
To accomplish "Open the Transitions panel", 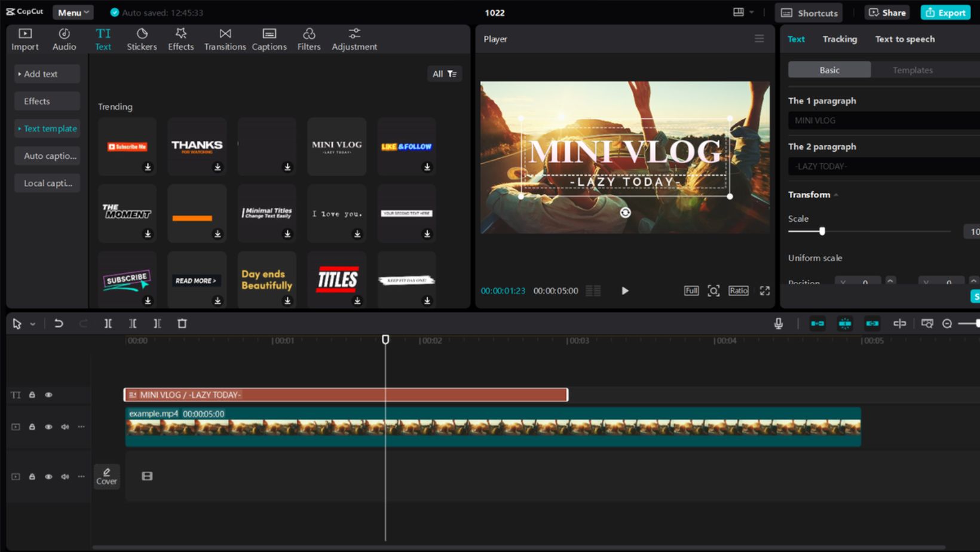I will click(225, 39).
